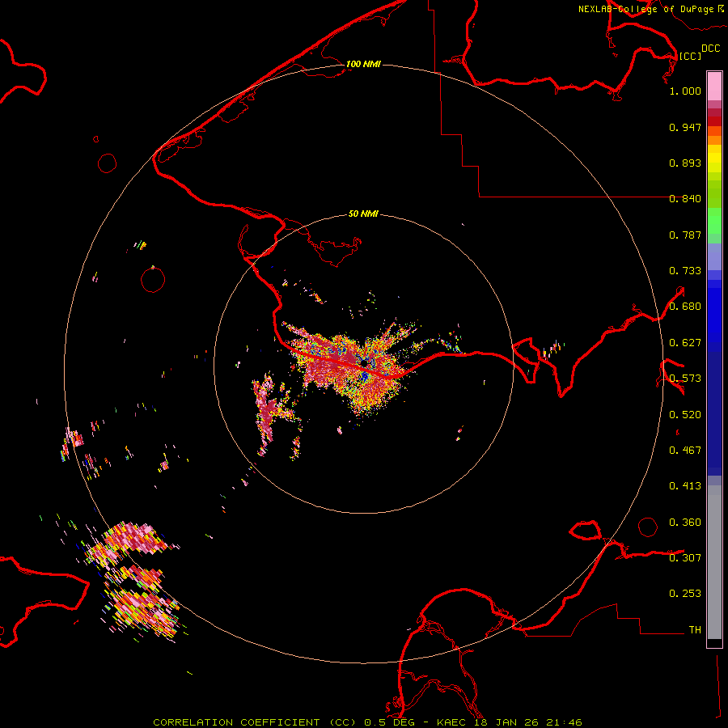The image size is (728, 728).
Task: Pick the yellow color bar segment near 0.893
Action: [x=714, y=158]
